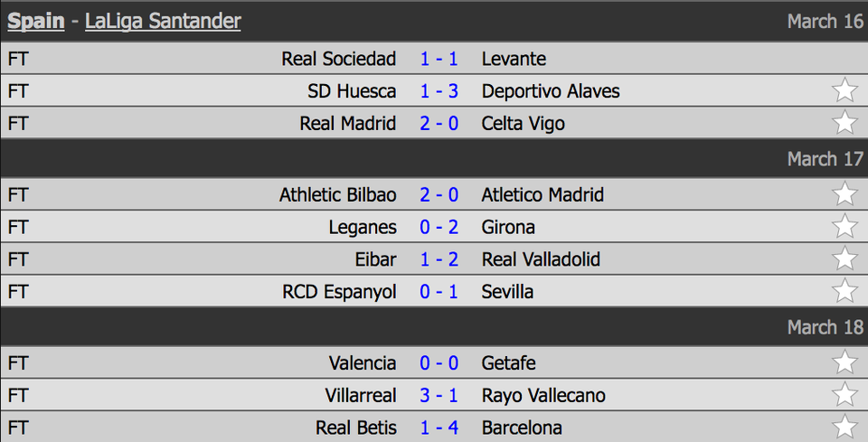Viewport: 868px width, 442px height.
Task: Click the Athletic Bilbao team name
Action: click(x=337, y=194)
